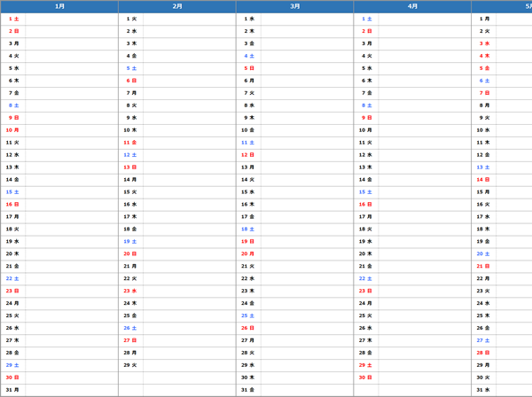Select the note cell beside 2月 day 14
532x397 pixels.
tap(189, 179)
